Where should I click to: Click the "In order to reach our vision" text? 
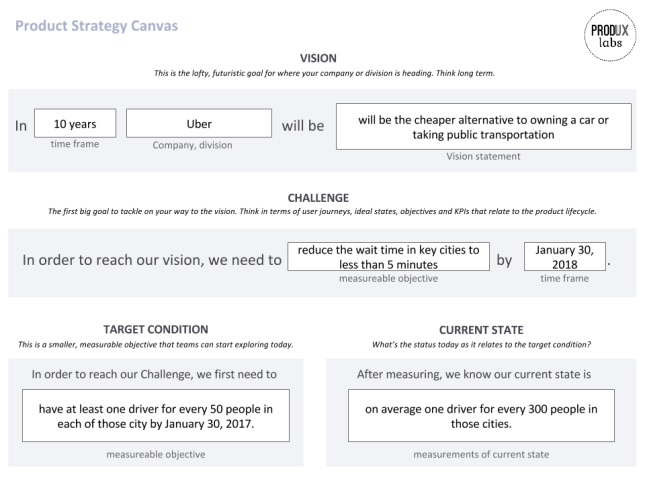(x=150, y=259)
